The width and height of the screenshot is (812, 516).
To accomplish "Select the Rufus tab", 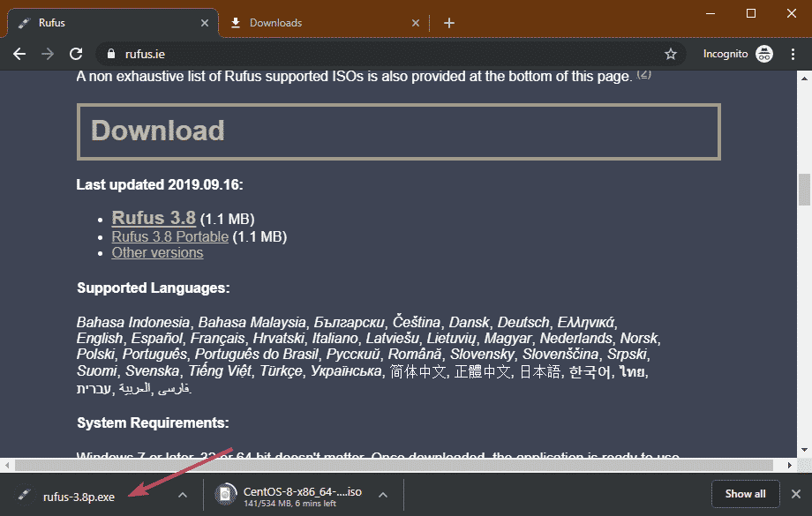I will (106, 23).
